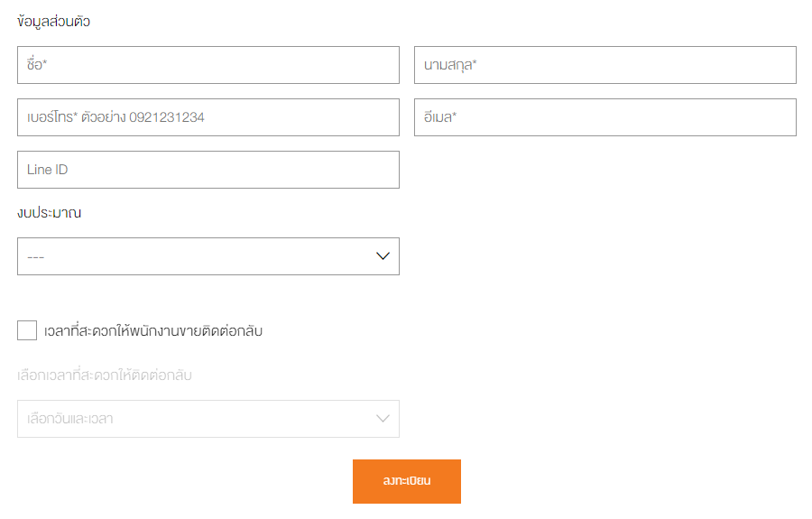Click the เลือกวันและเวลา placeholder text
The width and height of the screenshot is (812, 519).
[70, 419]
